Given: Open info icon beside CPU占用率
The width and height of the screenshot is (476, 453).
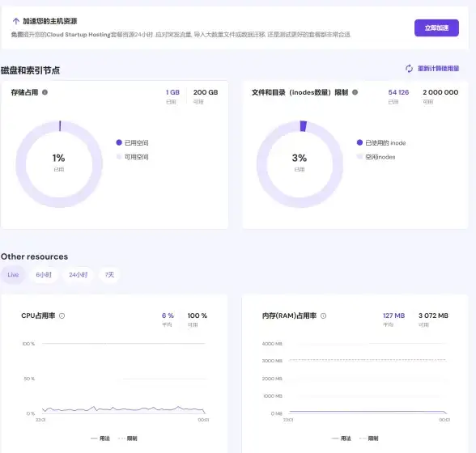Looking at the screenshot, I should [62, 315].
